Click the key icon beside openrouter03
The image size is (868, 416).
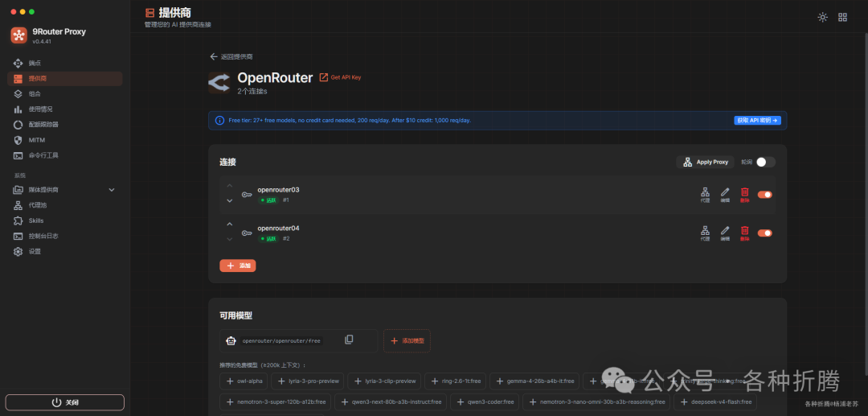point(247,195)
